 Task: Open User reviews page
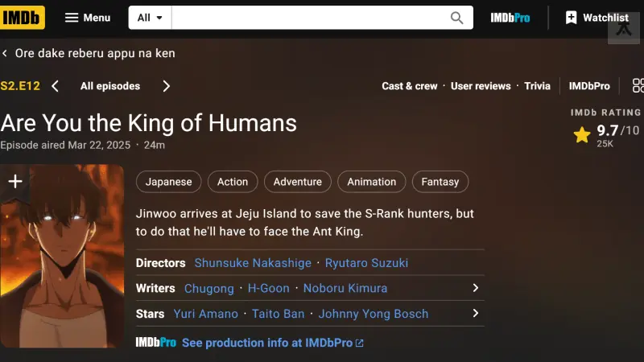pos(481,86)
